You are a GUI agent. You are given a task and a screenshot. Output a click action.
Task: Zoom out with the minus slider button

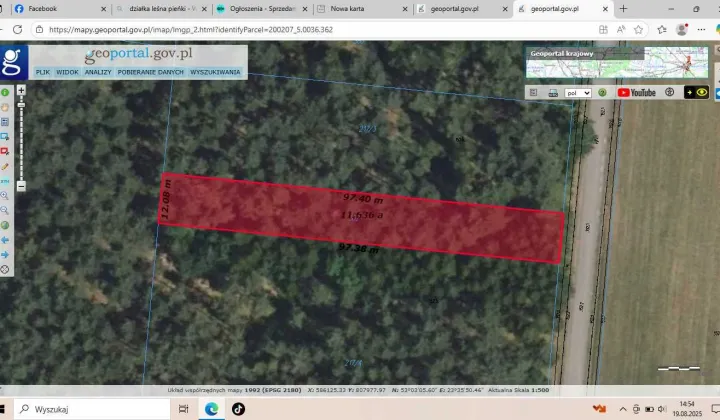coord(21,186)
